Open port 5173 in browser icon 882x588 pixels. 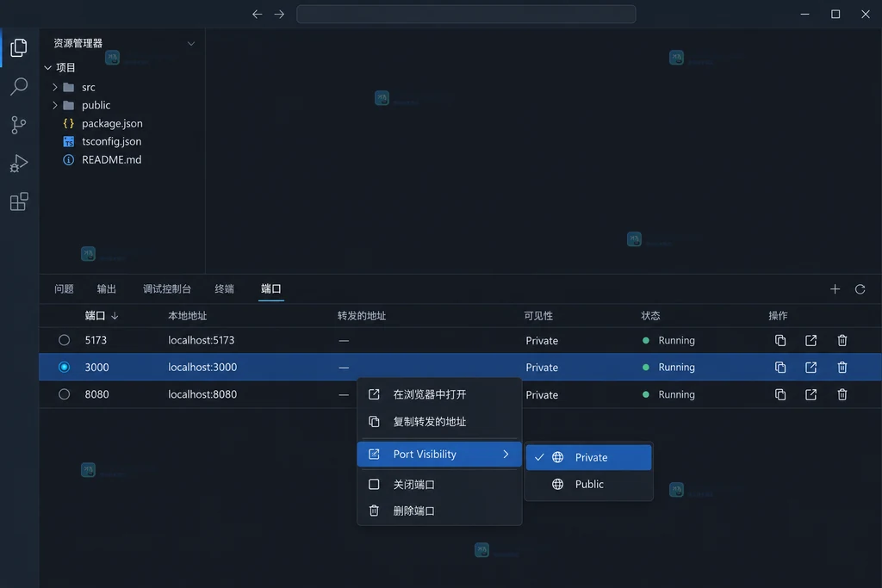(811, 340)
